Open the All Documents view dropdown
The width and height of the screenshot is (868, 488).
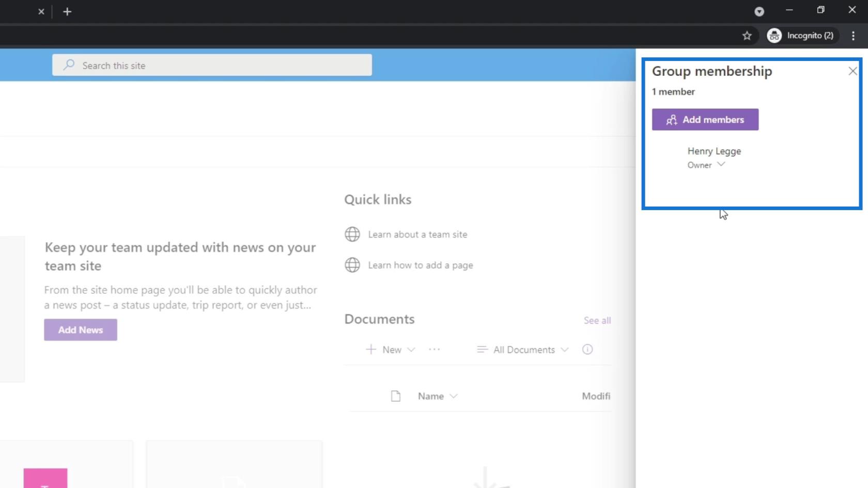coord(522,350)
